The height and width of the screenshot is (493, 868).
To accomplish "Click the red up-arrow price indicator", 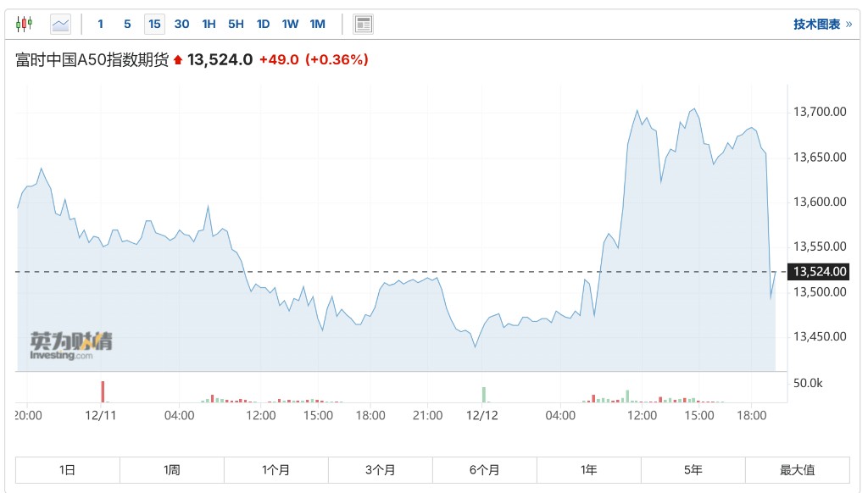I will pos(178,60).
